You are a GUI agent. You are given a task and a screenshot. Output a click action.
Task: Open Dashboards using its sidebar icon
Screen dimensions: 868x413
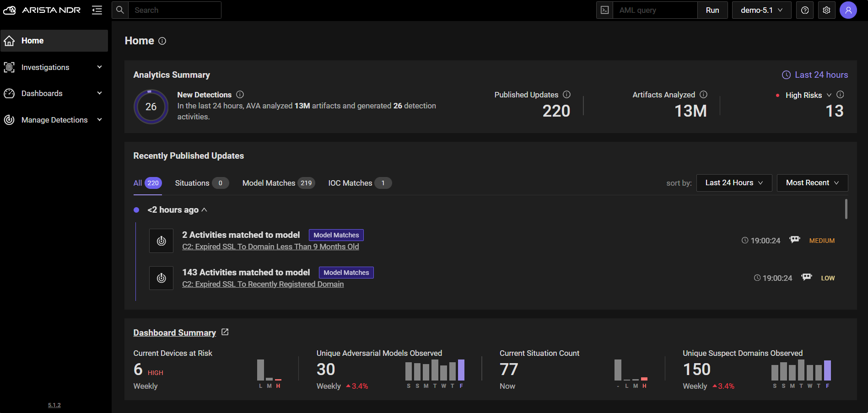click(x=9, y=93)
